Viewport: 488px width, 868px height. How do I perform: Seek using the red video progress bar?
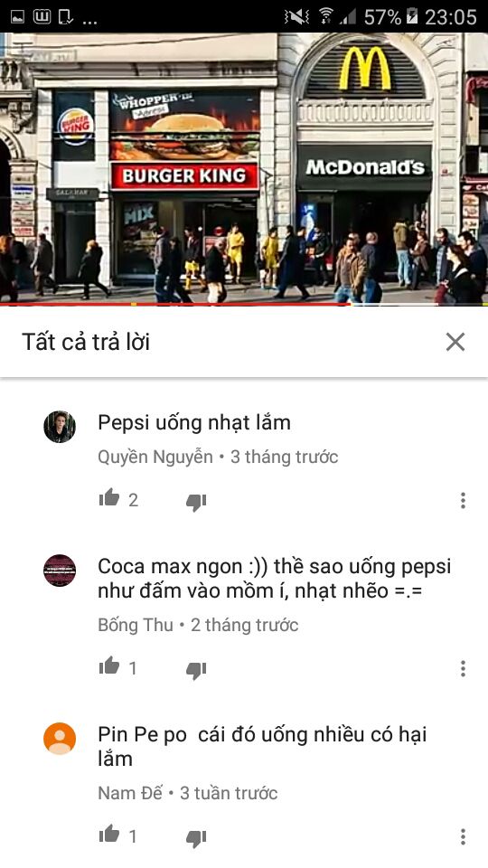pyautogui.click(x=244, y=304)
